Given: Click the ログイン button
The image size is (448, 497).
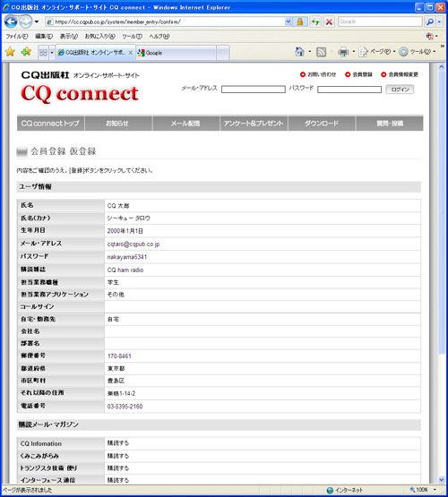Looking at the screenshot, I should 400,90.
